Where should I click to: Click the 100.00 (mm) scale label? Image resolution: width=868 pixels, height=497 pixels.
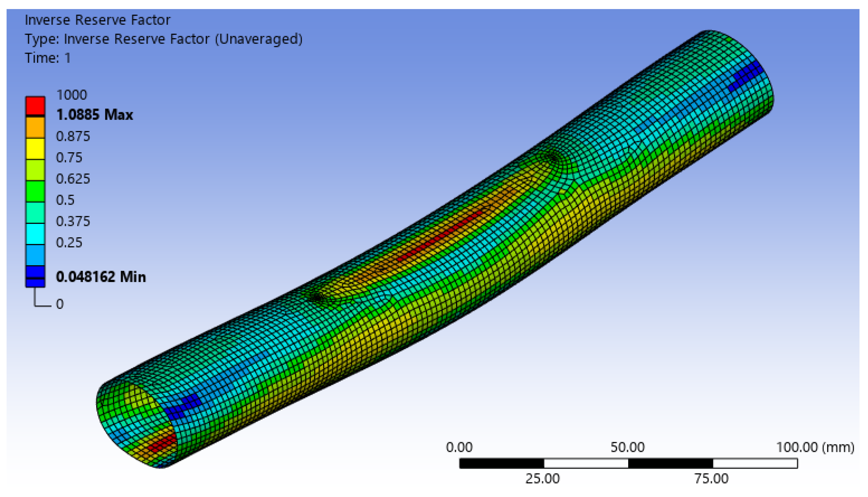815,447
